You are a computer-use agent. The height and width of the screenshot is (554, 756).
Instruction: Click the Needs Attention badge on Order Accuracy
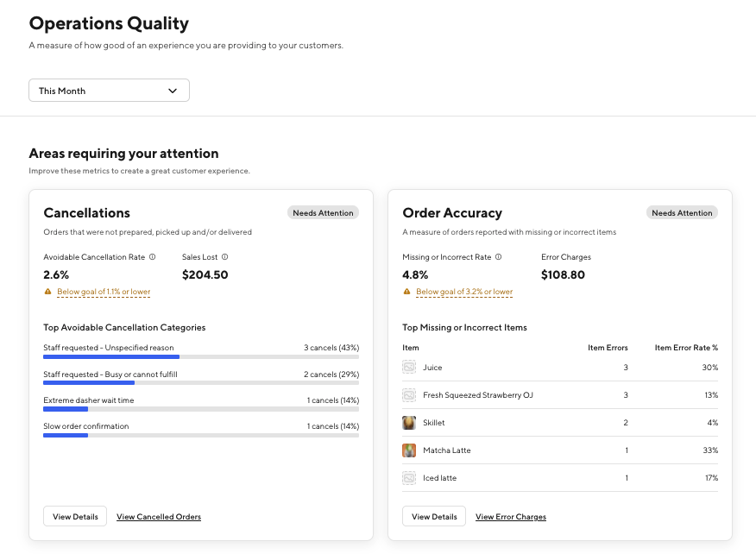(682, 212)
